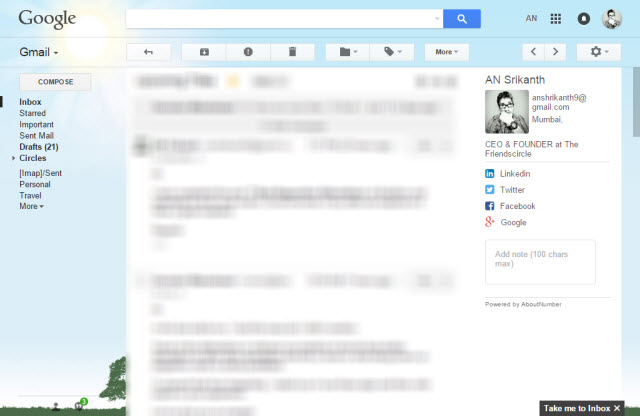Open the Move to folder dropdown
The image size is (640, 416).
coord(348,52)
